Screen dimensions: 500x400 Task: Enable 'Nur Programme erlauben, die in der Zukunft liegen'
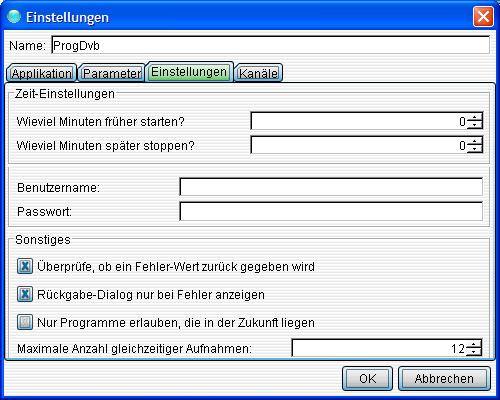pyautogui.click(x=25, y=322)
